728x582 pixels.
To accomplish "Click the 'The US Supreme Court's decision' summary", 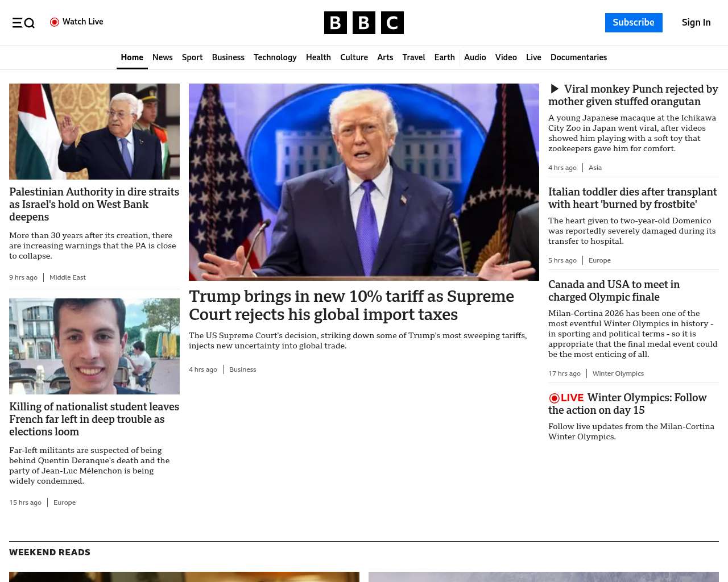I will [358, 340].
